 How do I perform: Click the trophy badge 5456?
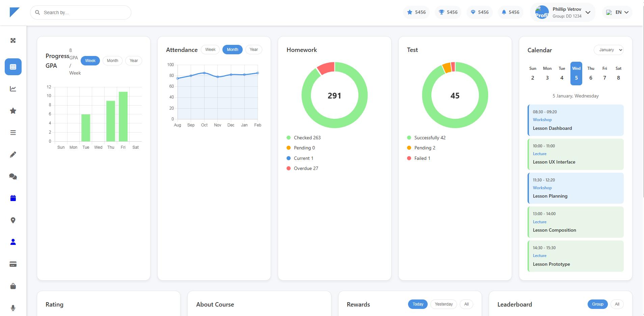[x=448, y=12]
